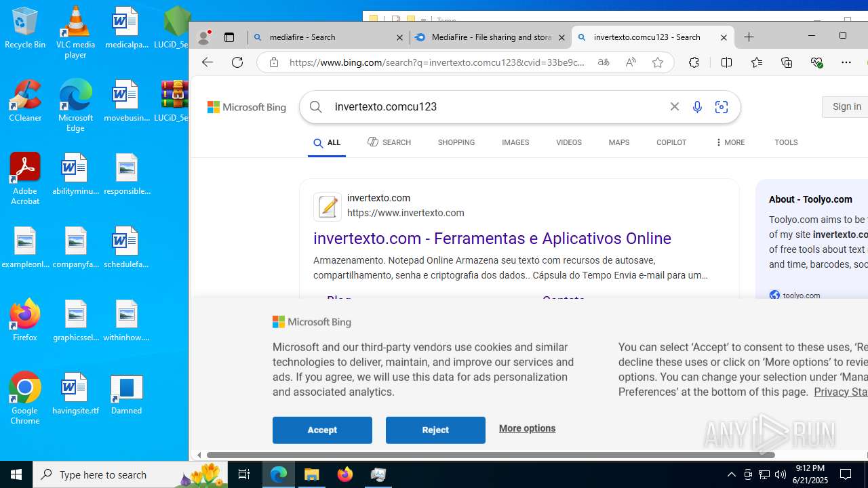Viewport: 868px width, 488px height.
Task: Open a new browser tab
Action: (x=749, y=37)
